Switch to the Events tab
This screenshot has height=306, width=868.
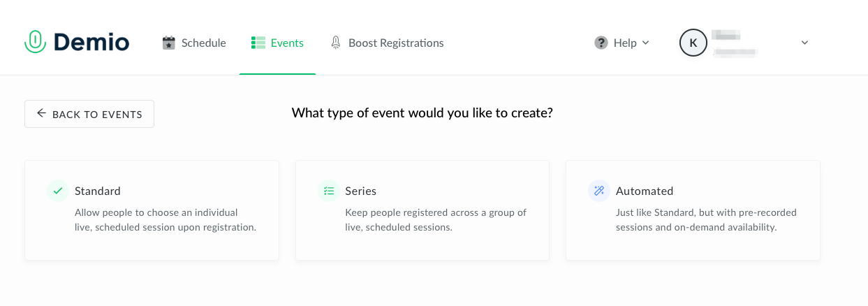click(287, 43)
